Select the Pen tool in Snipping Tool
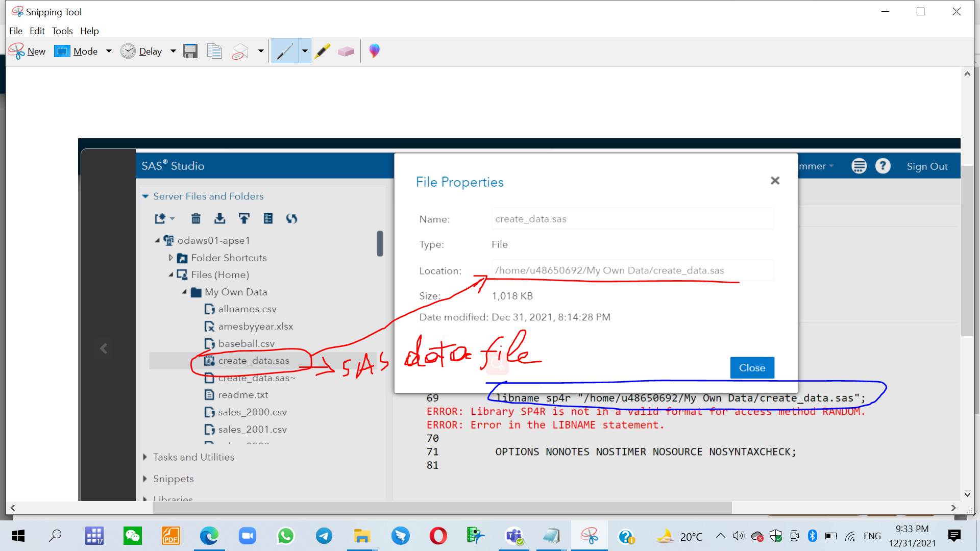Image resolution: width=980 pixels, height=551 pixels. (x=285, y=51)
